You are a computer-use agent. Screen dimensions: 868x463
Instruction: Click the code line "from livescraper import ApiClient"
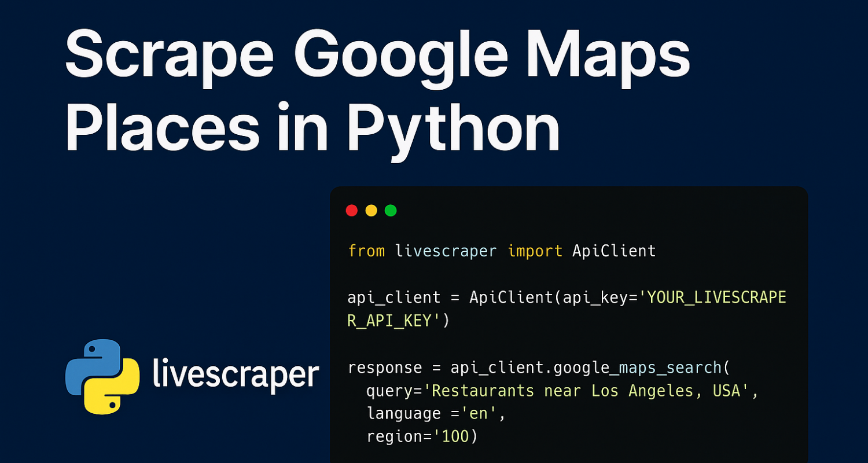[x=502, y=251]
